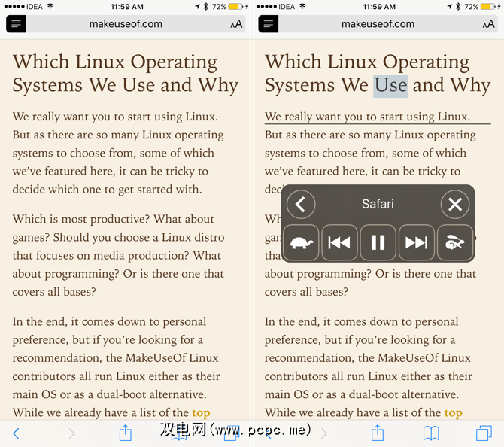Speed up speech with the rabbit button
This screenshot has width=504, height=447.
point(455,242)
